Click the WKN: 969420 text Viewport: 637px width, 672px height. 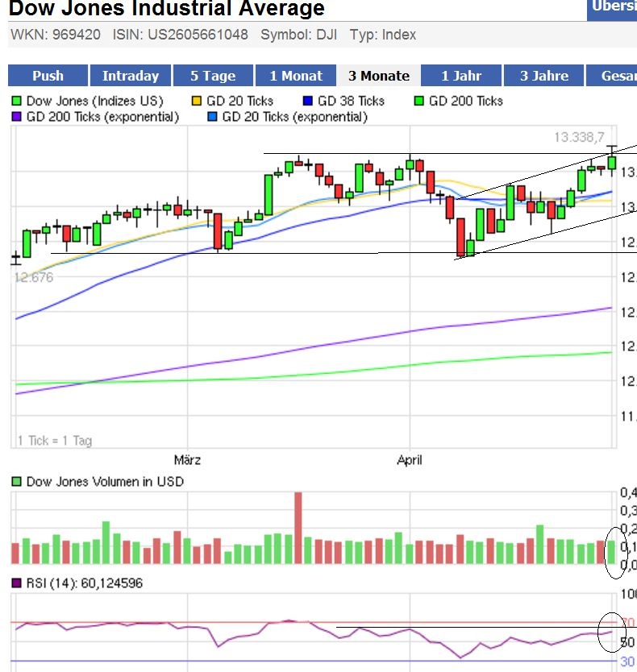point(56,35)
